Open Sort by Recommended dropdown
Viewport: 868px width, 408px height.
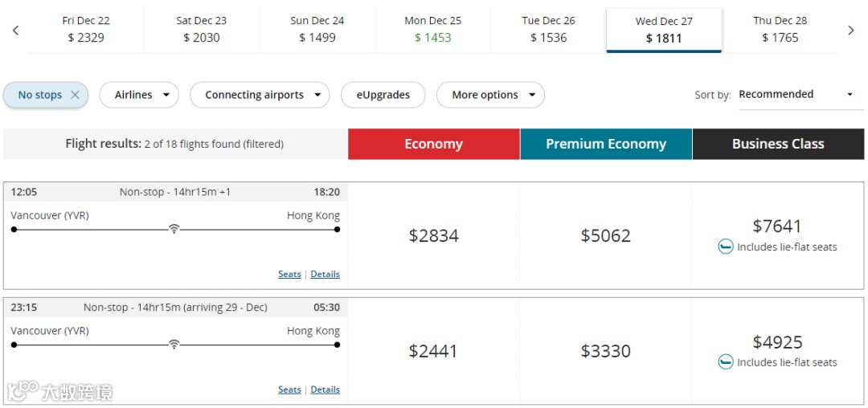pos(796,95)
